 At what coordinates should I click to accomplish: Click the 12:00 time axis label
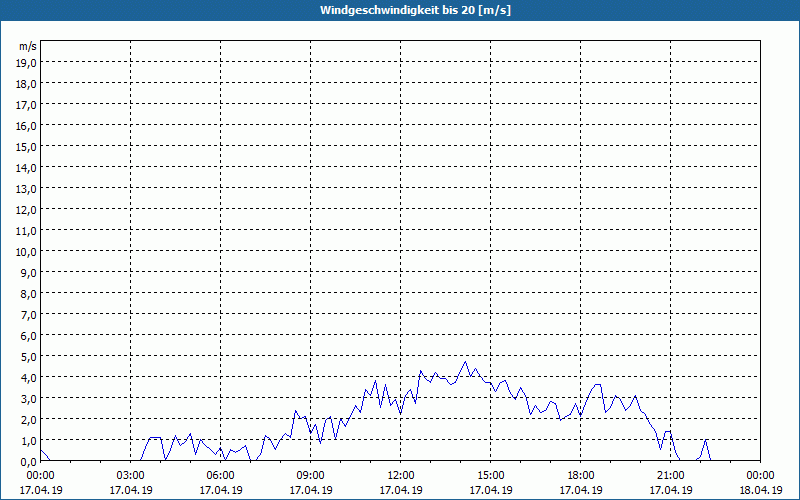pyautogui.click(x=401, y=476)
